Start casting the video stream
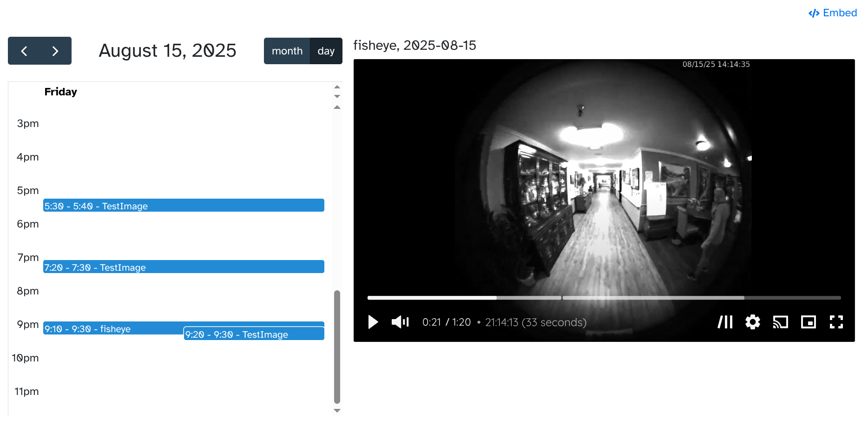This screenshot has height=421, width=868. [781, 322]
